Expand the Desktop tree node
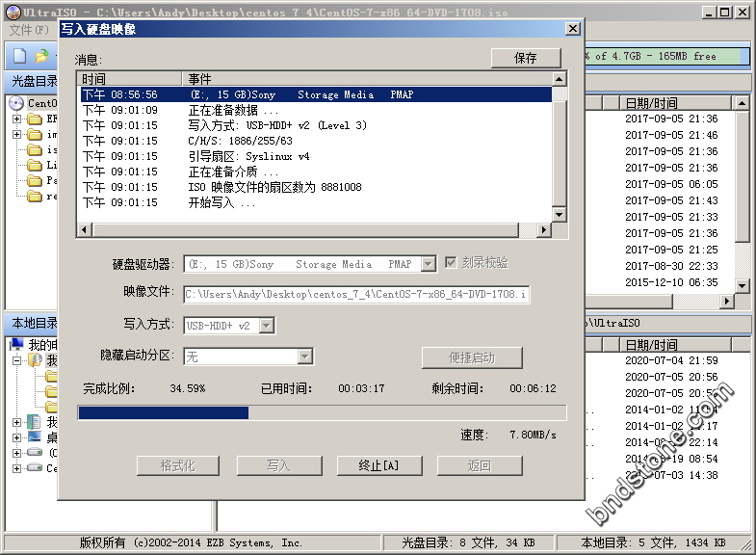The height and width of the screenshot is (555, 756). coord(17,437)
